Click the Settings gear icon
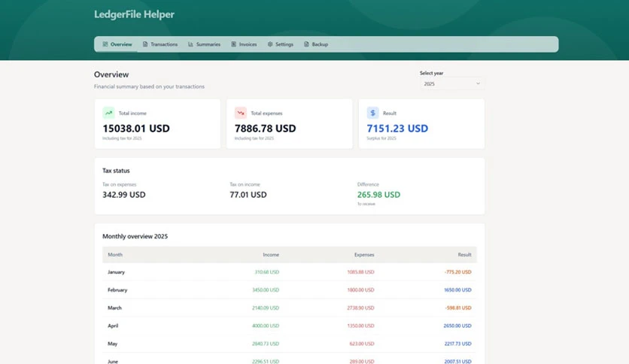This screenshot has height=364, width=629. [x=270, y=44]
